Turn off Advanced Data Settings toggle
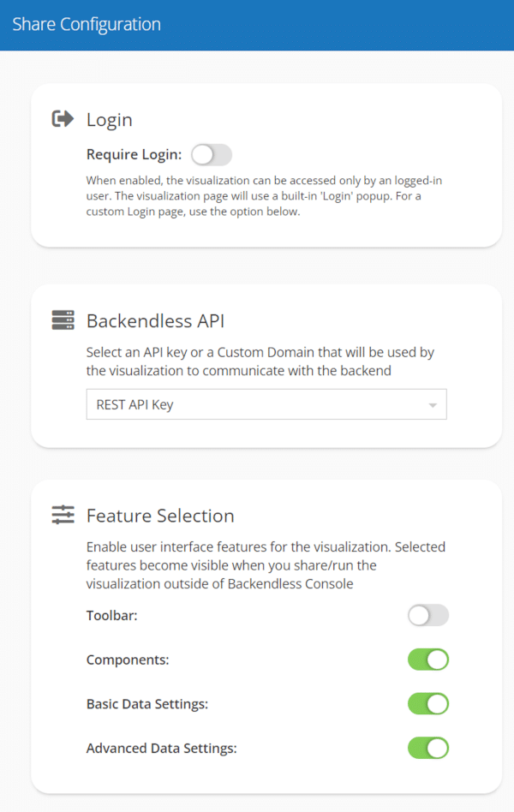This screenshot has height=812, width=514. click(428, 749)
